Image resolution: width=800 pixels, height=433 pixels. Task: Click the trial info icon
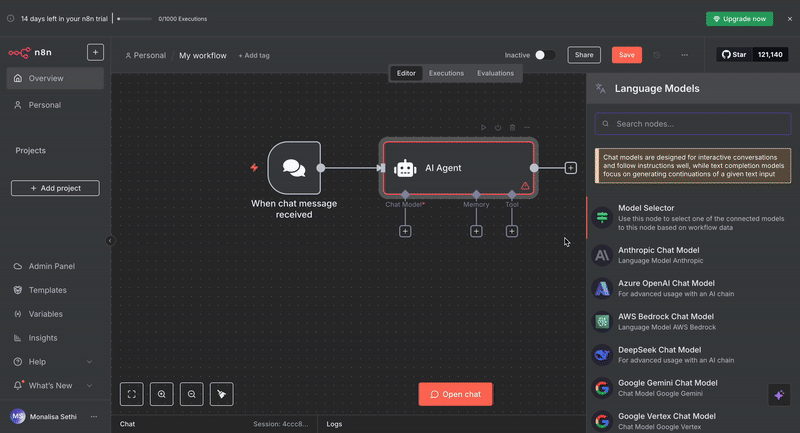(x=10, y=19)
